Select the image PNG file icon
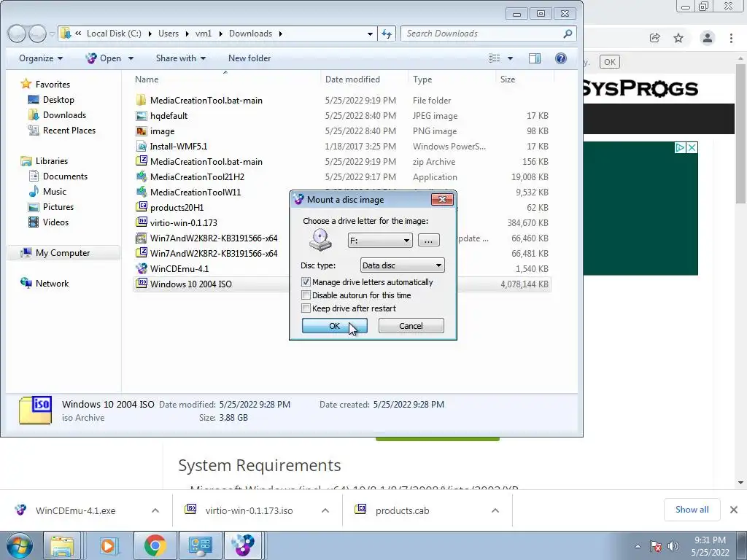This screenshot has height=560, width=747. pyautogui.click(x=141, y=131)
